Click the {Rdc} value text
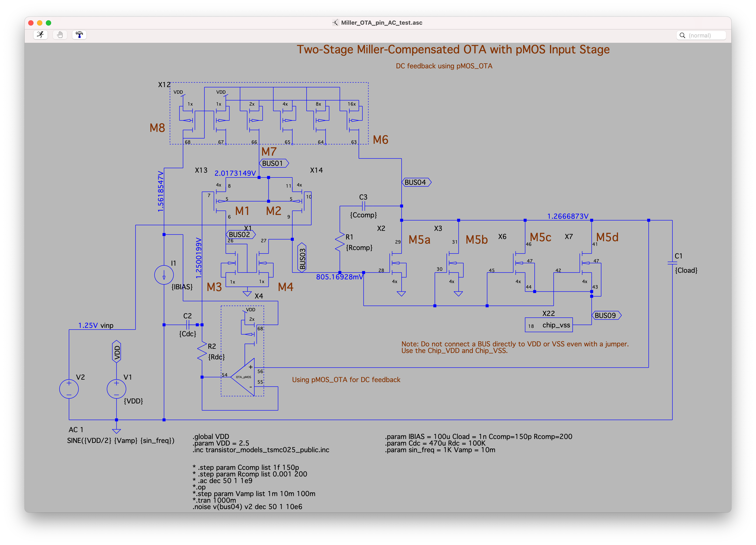The width and height of the screenshot is (756, 545). click(x=216, y=357)
